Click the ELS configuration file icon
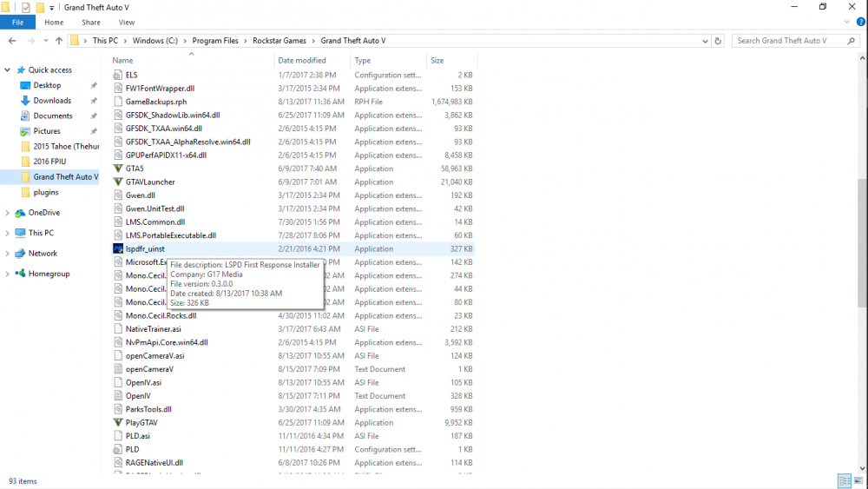868x489 pixels. click(x=118, y=75)
